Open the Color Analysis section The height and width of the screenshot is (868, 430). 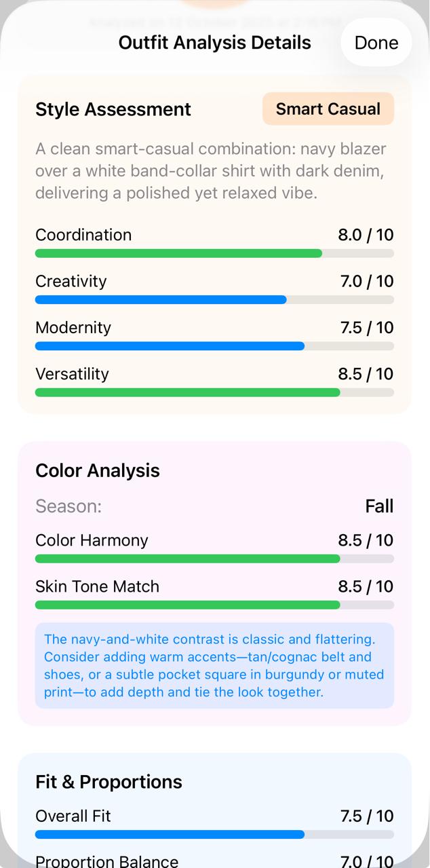[x=98, y=470]
